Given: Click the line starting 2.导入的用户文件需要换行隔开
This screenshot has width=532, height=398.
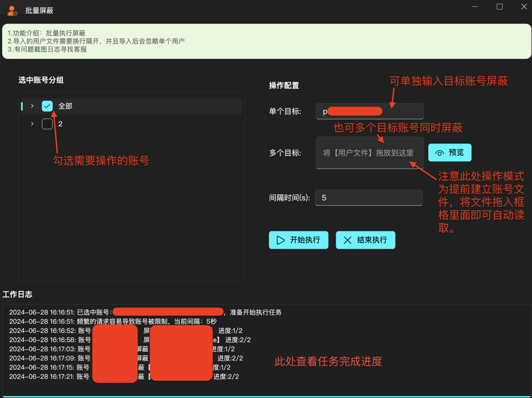Looking at the screenshot, I should pyautogui.click(x=96, y=41).
